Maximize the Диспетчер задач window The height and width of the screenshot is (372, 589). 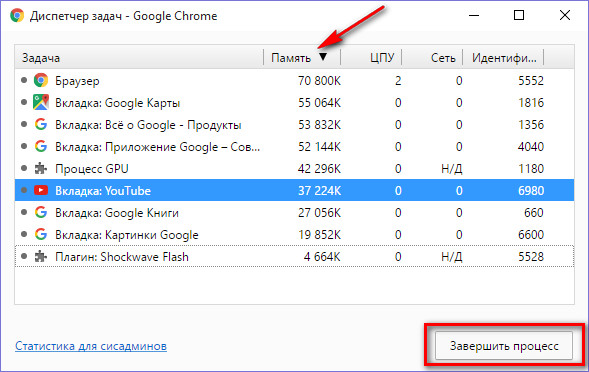tap(519, 15)
